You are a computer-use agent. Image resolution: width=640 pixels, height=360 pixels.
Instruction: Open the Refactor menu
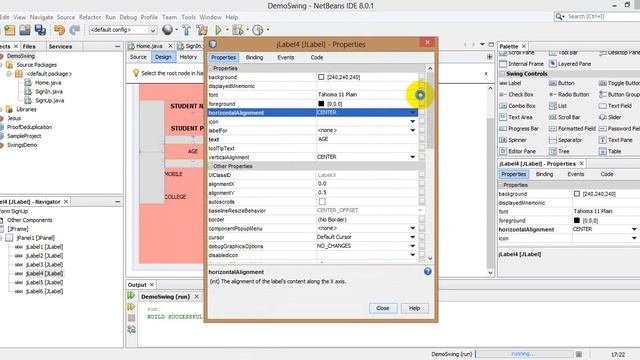(90, 17)
